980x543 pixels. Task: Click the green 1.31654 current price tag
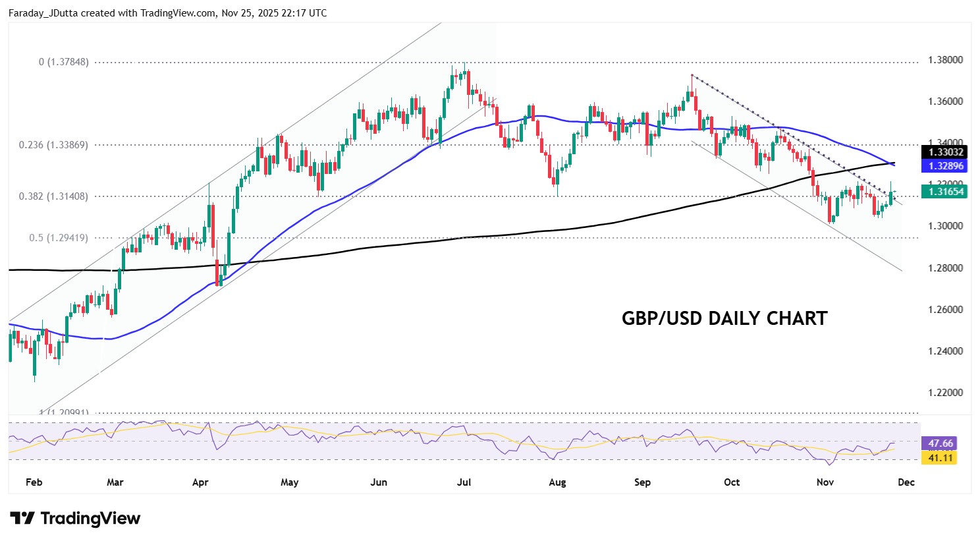point(945,192)
